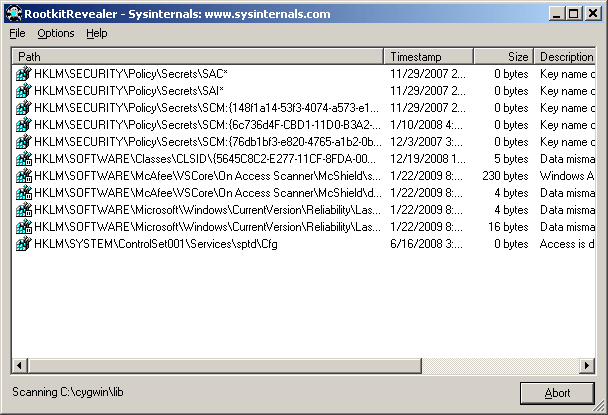Click the RootkitRevealer skull icon in title bar
This screenshot has width=608, height=415.
tap(14, 14)
